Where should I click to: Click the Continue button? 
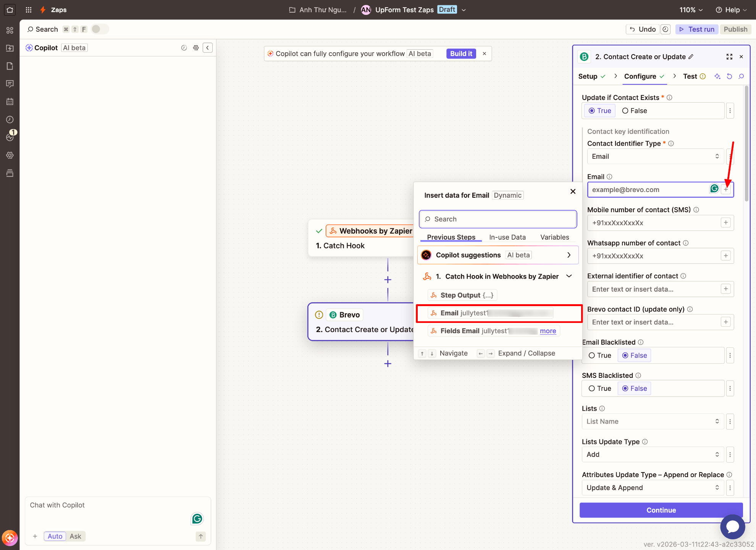coord(661,510)
